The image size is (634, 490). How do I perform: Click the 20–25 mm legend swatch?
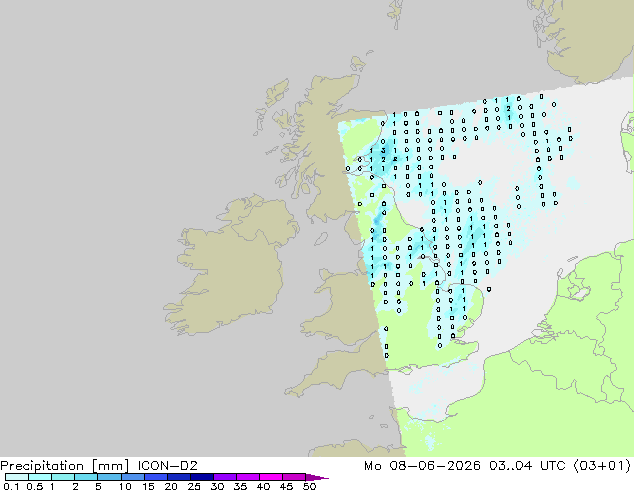178,477
